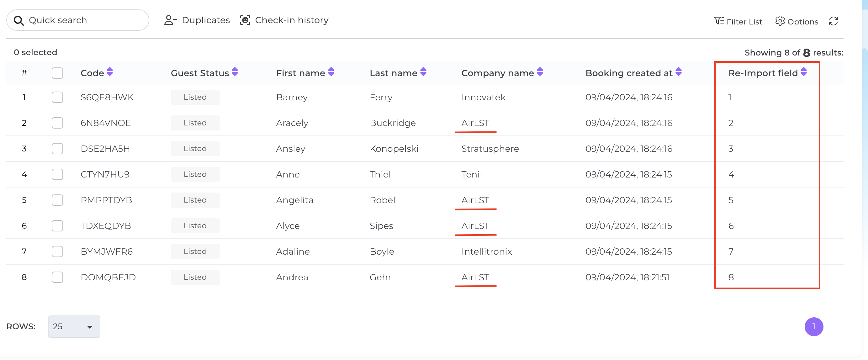The width and height of the screenshot is (868, 360).
Task: Open Filter List panel
Action: tap(738, 21)
